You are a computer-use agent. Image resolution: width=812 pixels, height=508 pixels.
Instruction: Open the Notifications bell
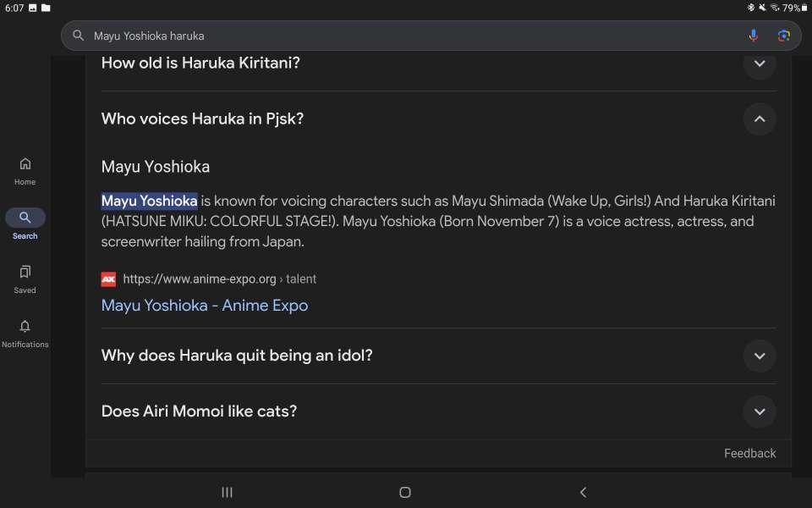(x=25, y=332)
